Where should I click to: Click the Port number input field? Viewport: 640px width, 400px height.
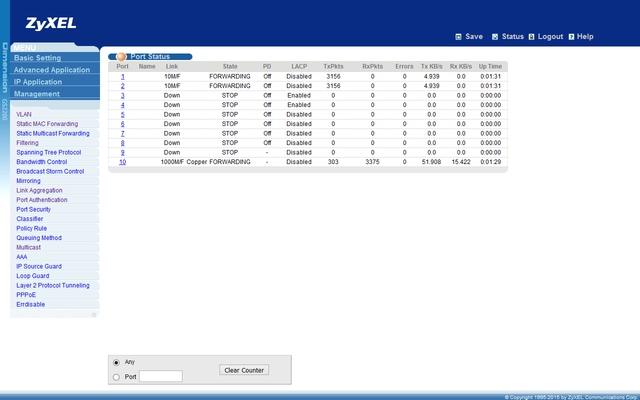[161, 376]
